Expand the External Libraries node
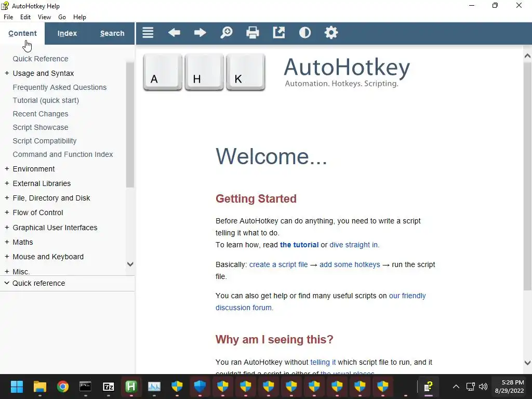 [7, 183]
